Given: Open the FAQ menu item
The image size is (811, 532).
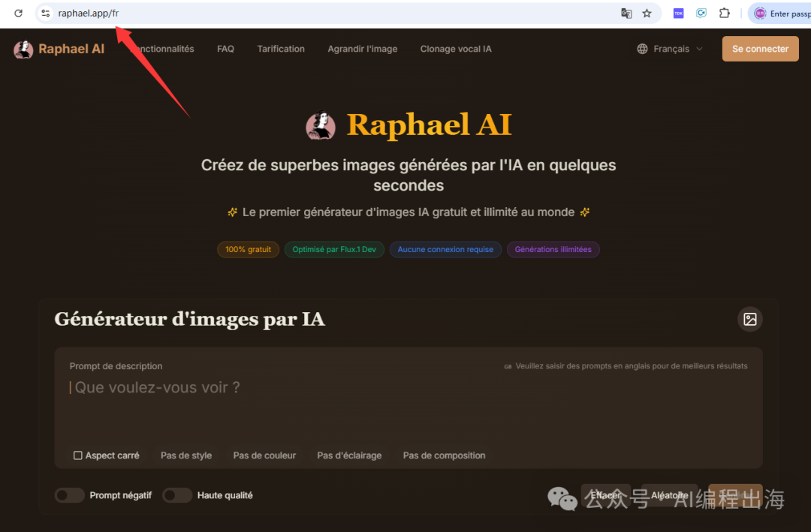Looking at the screenshot, I should click(x=225, y=49).
